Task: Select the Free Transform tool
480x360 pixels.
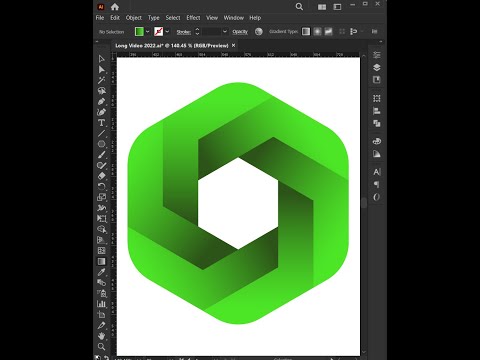Action: point(102,219)
